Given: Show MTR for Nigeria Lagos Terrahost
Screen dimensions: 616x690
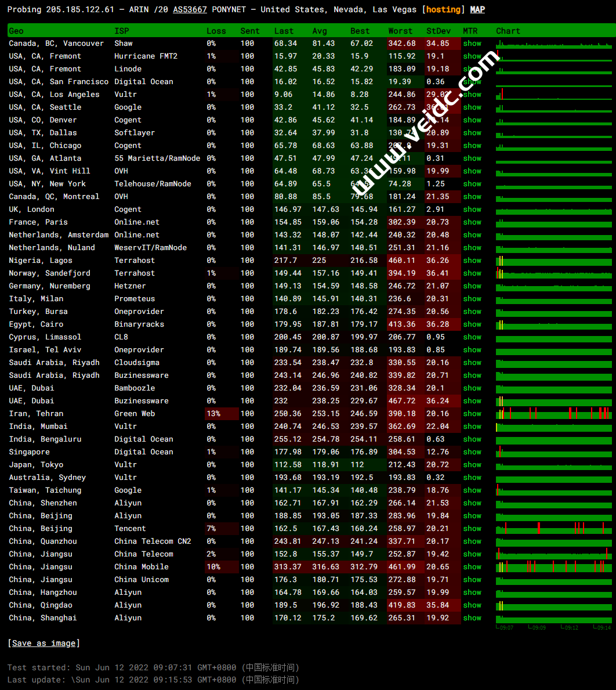Looking at the screenshot, I should (x=472, y=261).
